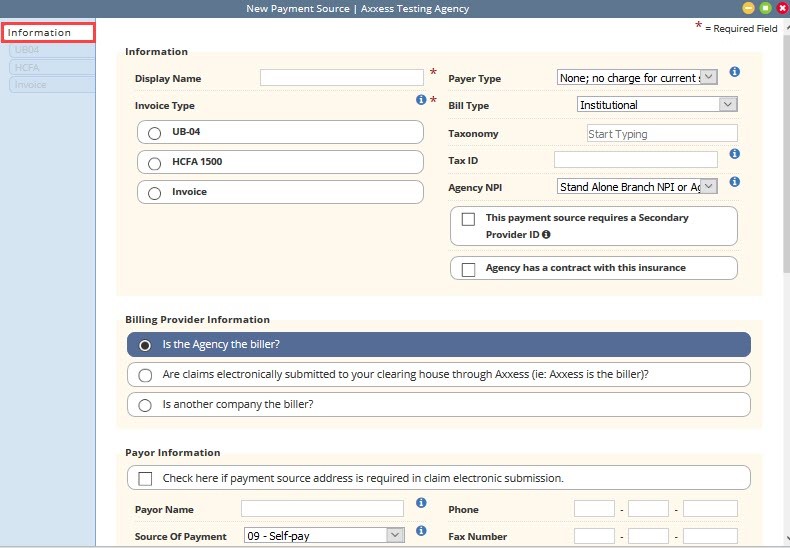Select the UB-04 invoice type radio
This screenshot has height=548, width=790.
point(154,133)
